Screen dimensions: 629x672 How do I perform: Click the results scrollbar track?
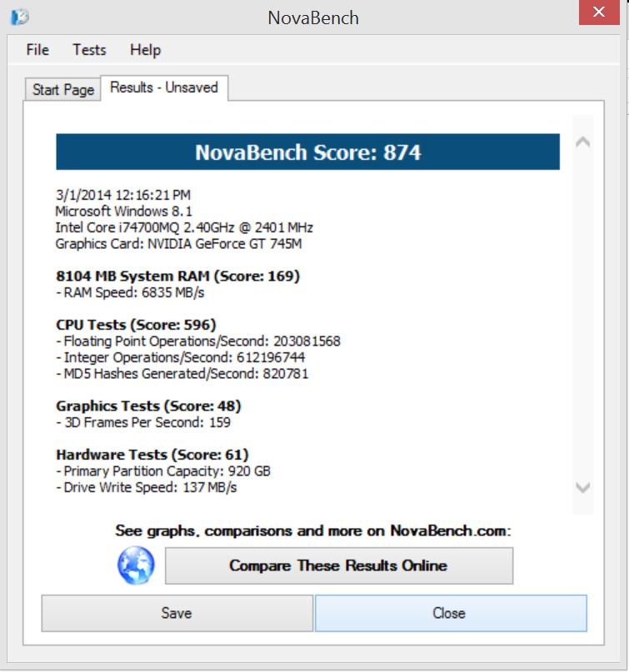pos(583,316)
